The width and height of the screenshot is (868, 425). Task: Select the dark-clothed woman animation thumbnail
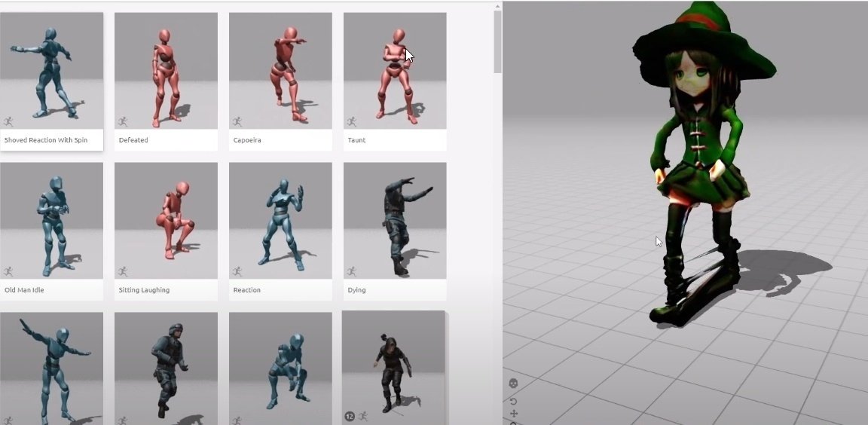pos(393,368)
